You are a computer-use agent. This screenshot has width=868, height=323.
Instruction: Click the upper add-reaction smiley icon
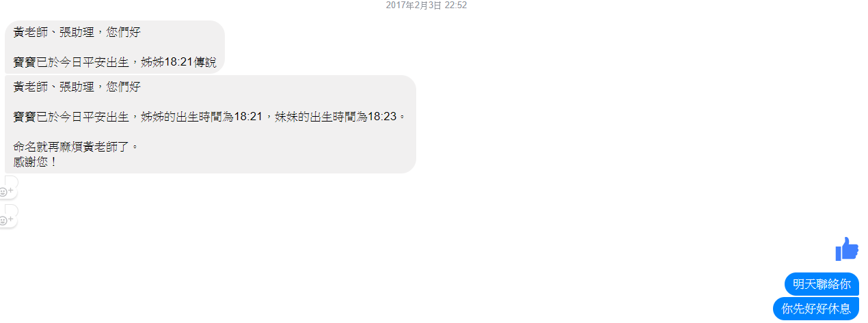click(x=3, y=191)
